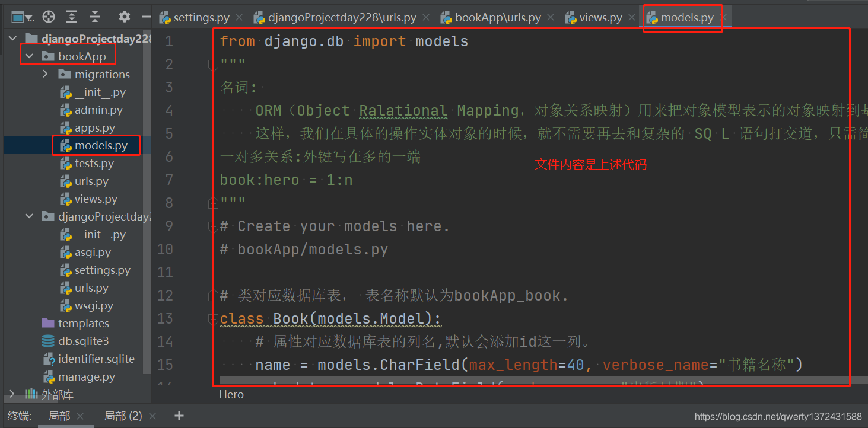Click the identifier.sqlite file icon
This screenshot has height=428, width=868.
click(49, 359)
